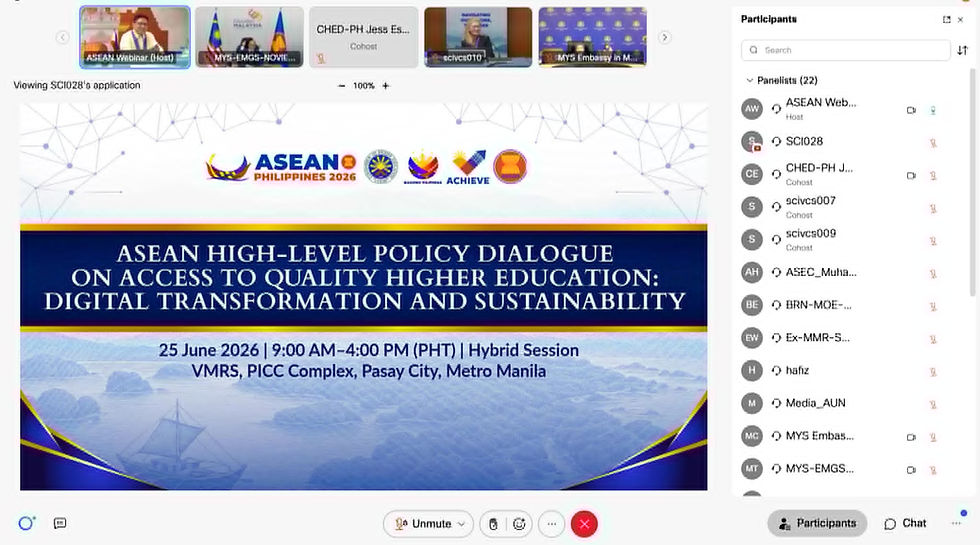This screenshot has width=980, height=545.
Task: Select ASEAN Webinar (Host) video thumbnail
Action: [135, 37]
